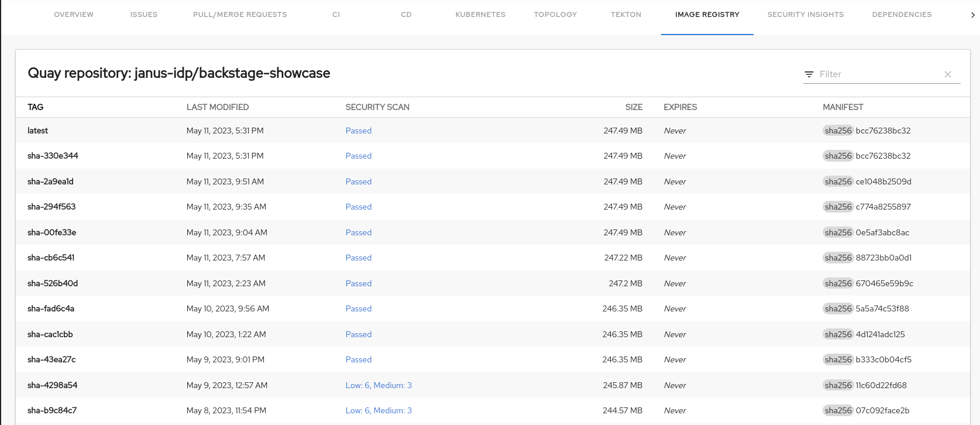Open Passed scan link for latest tag
This screenshot has width=980, height=425.
click(x=358, y=131)
